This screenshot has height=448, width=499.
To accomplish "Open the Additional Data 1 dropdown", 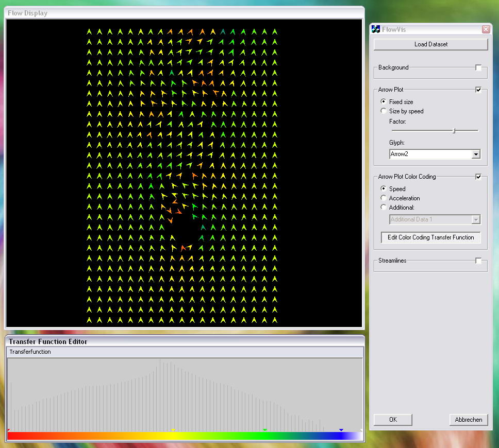I will click(435, 219).
